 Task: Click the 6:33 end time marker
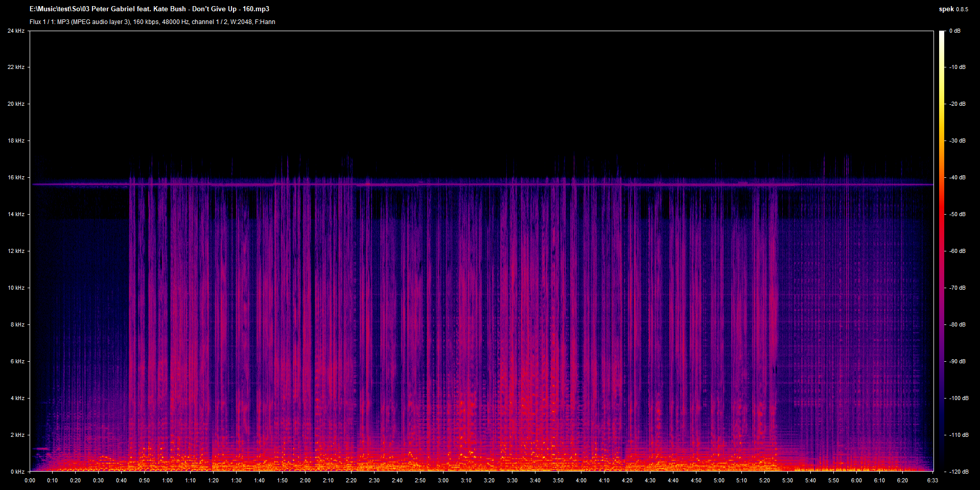coord(932,480)
